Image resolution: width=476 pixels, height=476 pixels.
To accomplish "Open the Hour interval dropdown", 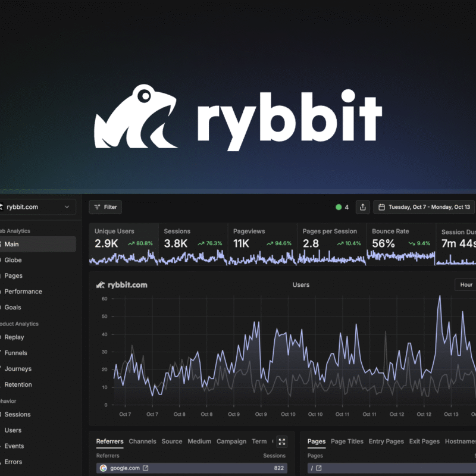I will point(466,284).
